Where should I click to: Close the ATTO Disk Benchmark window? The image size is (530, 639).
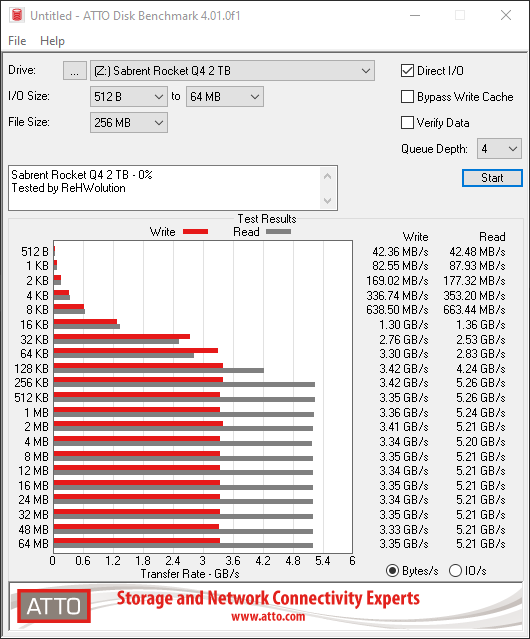tap(506, 15)
